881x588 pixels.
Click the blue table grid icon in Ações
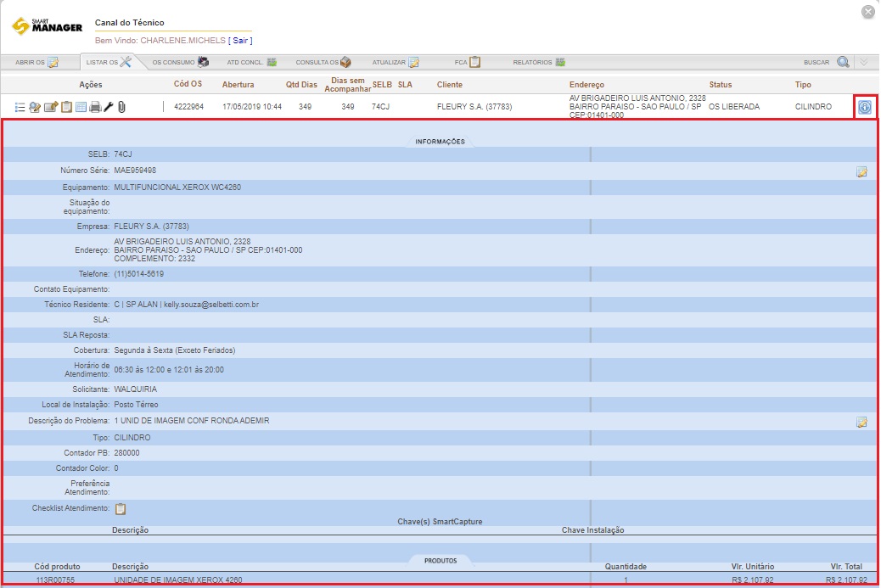click(x=81, y=107)
